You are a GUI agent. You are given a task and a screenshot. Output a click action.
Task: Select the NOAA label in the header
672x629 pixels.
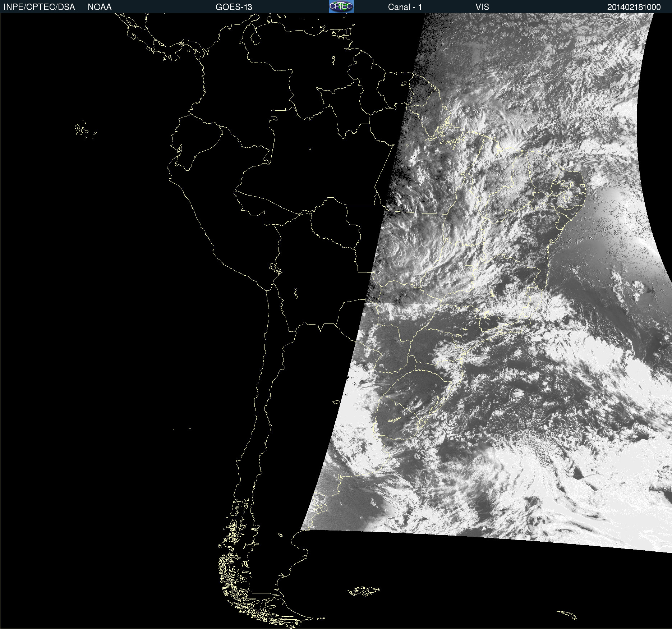[x=100, y=7]
